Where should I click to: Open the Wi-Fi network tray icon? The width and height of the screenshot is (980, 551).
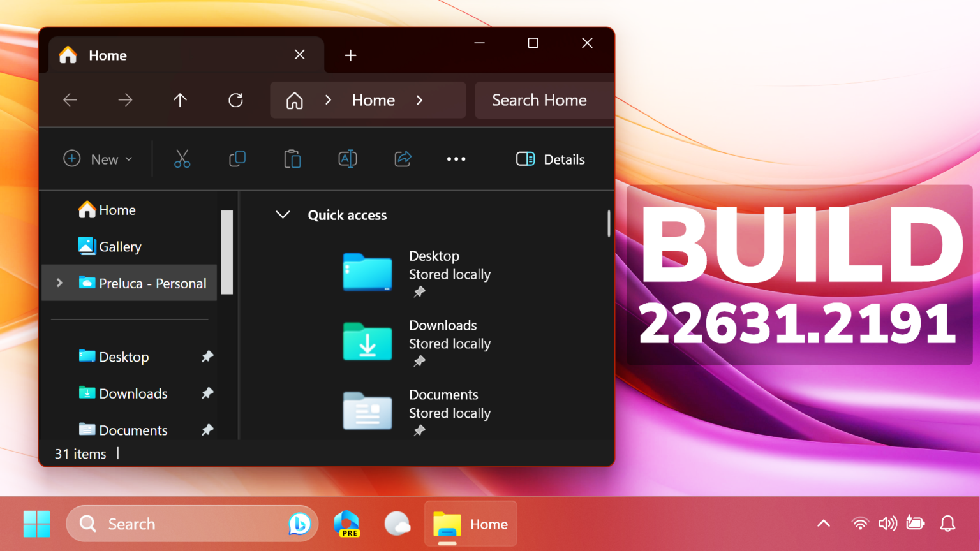click(x=860, y=524)
